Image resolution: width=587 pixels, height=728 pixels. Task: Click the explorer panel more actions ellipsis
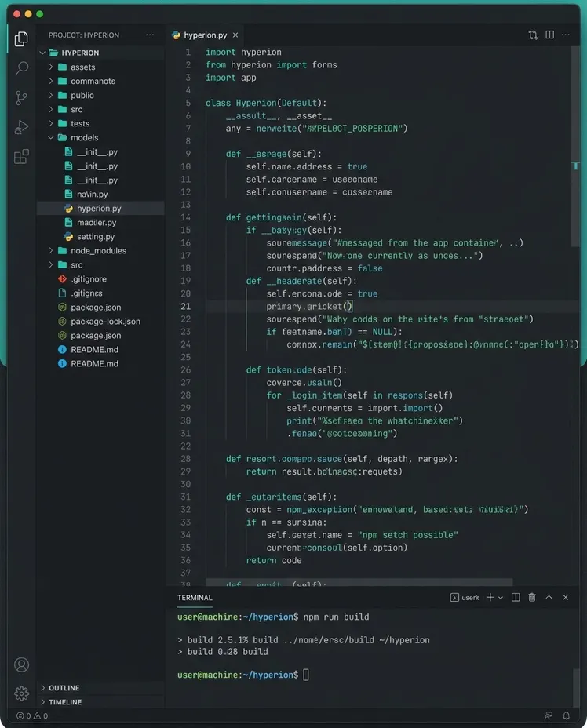[150, 35]
